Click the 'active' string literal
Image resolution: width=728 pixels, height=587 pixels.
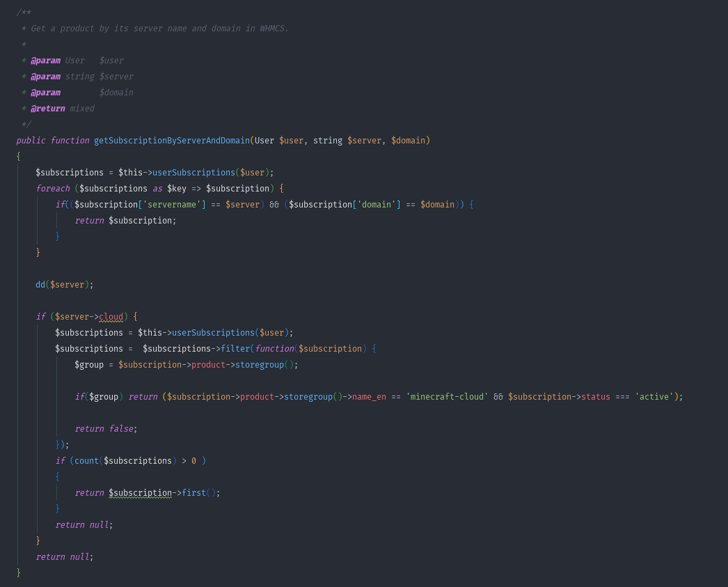pyautogui.click(x=654, y=397)
